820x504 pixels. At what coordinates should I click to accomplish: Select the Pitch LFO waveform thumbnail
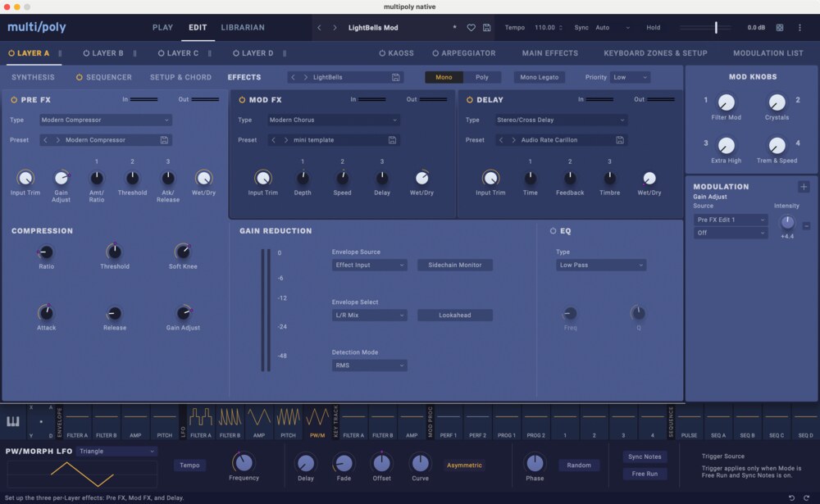[x=288, y=417]
